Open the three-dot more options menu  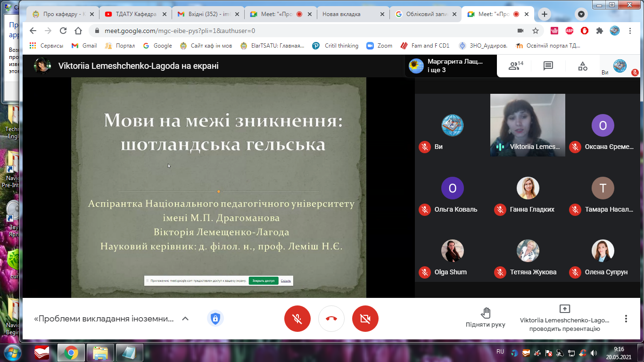[626, 319]
